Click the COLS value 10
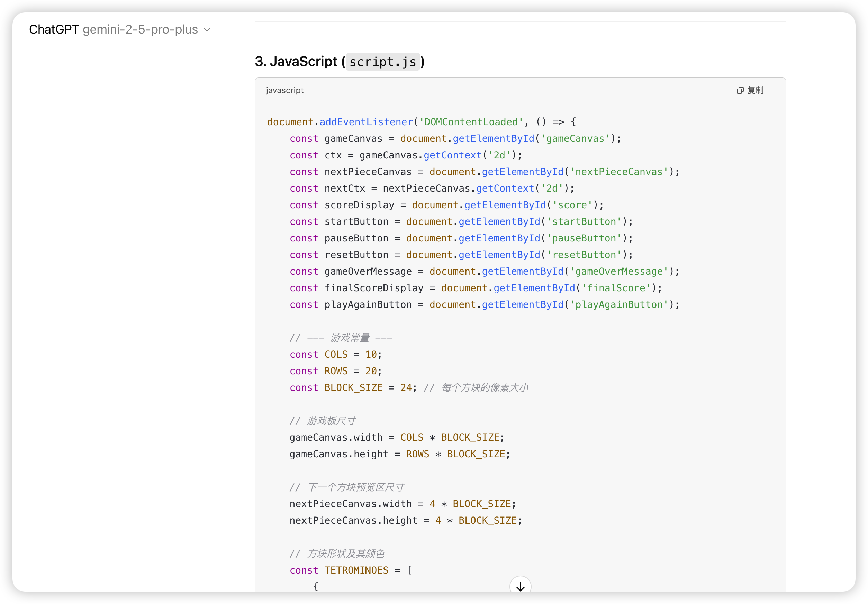 coord(371,355)
